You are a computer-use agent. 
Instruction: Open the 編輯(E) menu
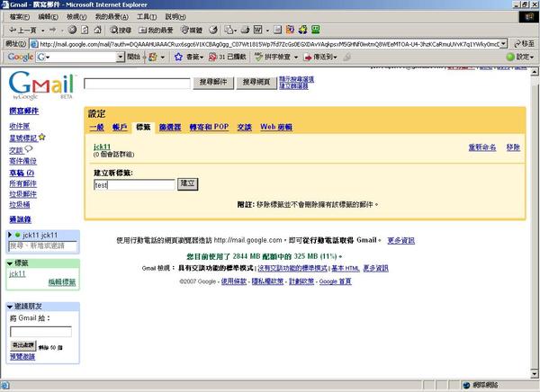tap(48, 16)
